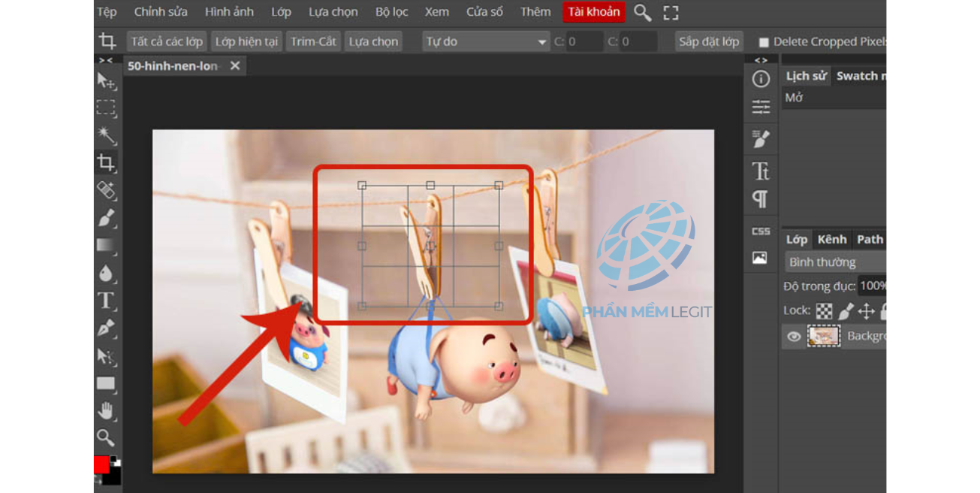Image resolution: width=980 pixels, height=493 pixels.
Task: Select the Brush tool in left toolbar
Action: point(106,218)
